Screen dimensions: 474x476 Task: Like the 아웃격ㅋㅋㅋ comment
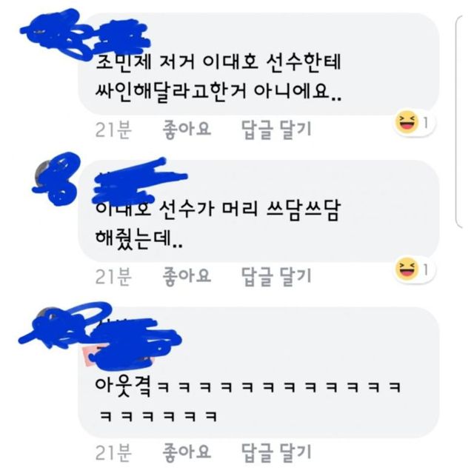click(x=187, y=452)
